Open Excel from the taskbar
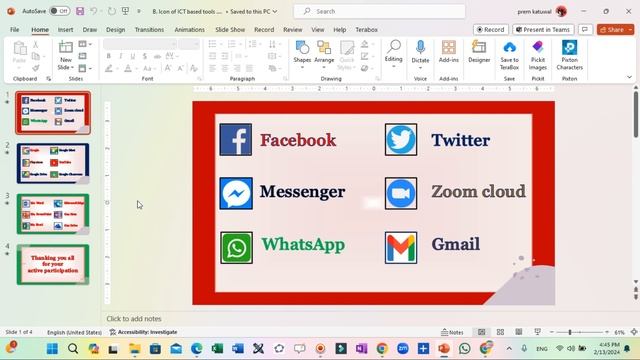The width and height of the screenshot is (640, 360). [217, 349]
